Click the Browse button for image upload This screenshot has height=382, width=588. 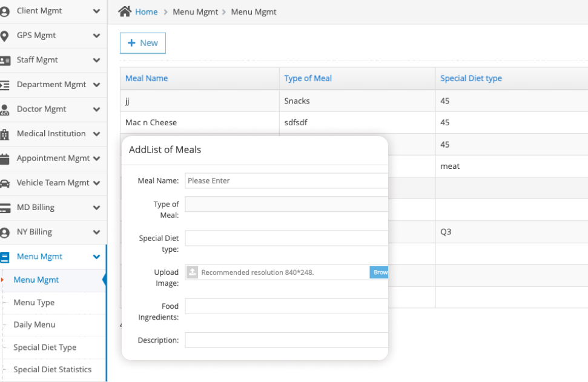point(380,272)
